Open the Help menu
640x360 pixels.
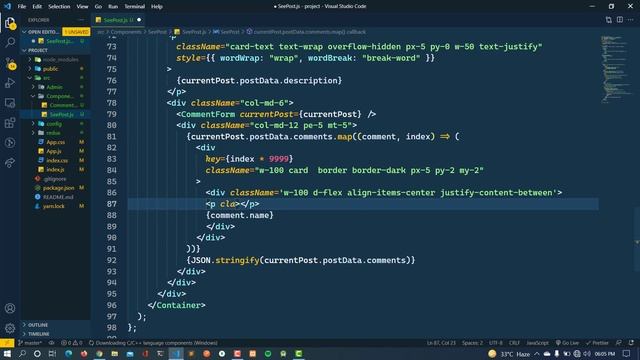click(157, 7)
